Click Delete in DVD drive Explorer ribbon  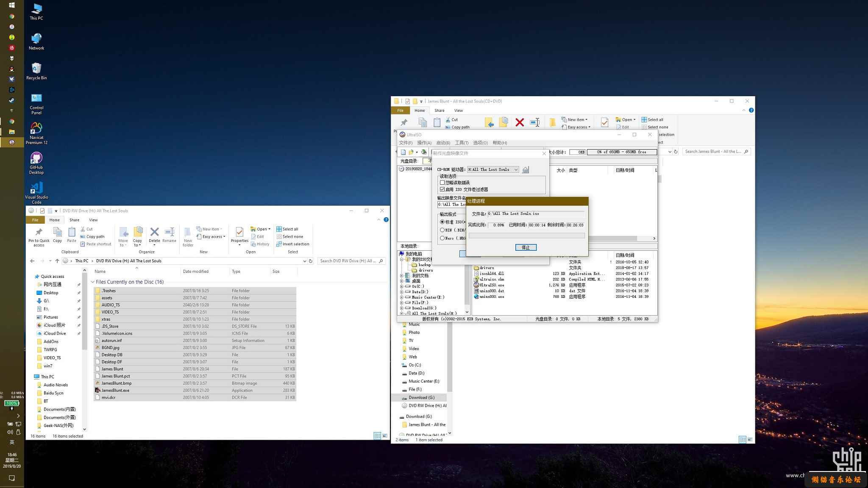(x=155, y=236)
